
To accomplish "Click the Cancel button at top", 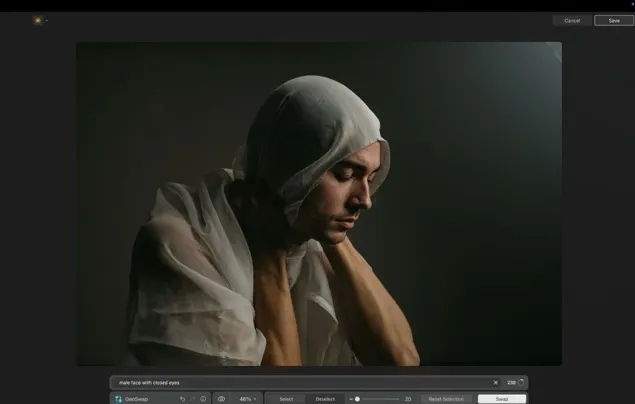I will pyautogui.click(x=572, y=20).
